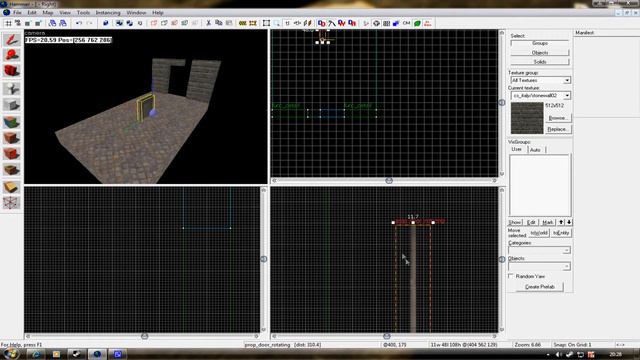
Task: Click the Windows Start button
Action: (11, 353)
